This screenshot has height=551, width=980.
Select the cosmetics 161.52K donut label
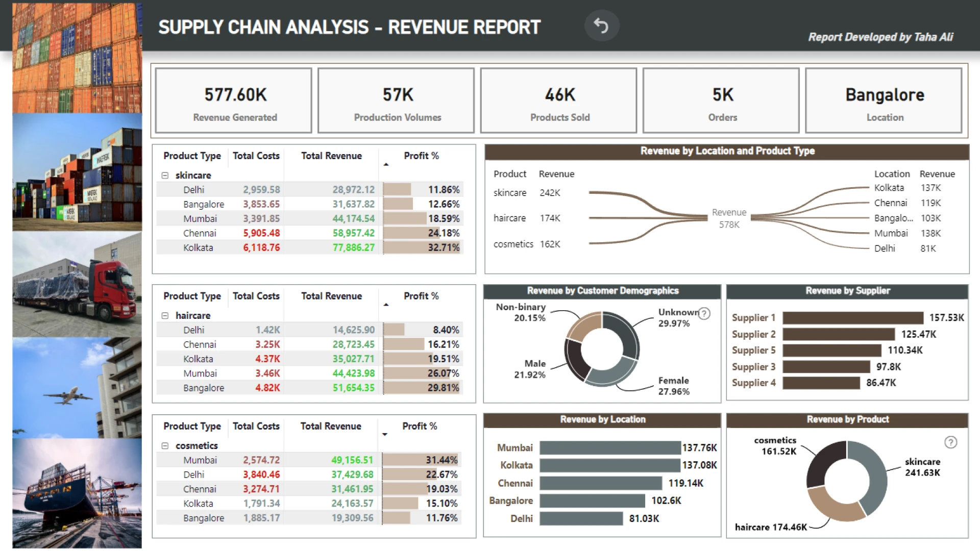tap(775, 446)
